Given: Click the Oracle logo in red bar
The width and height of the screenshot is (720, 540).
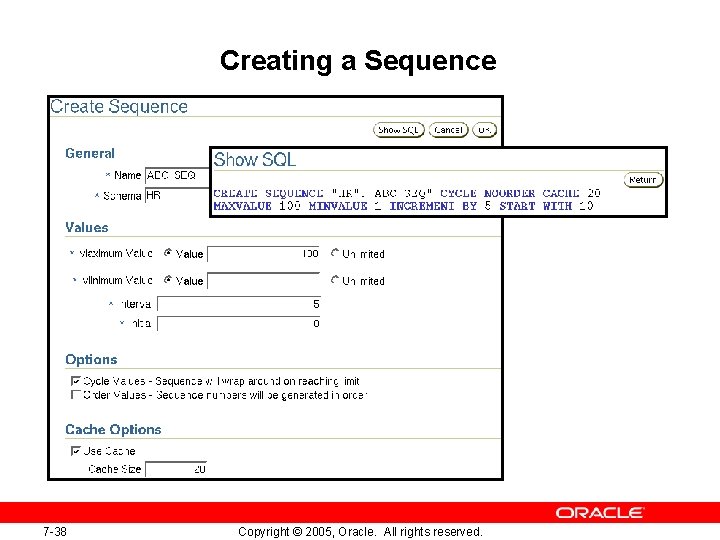Looking at the screenshot, I should click(x=600, y=512).
